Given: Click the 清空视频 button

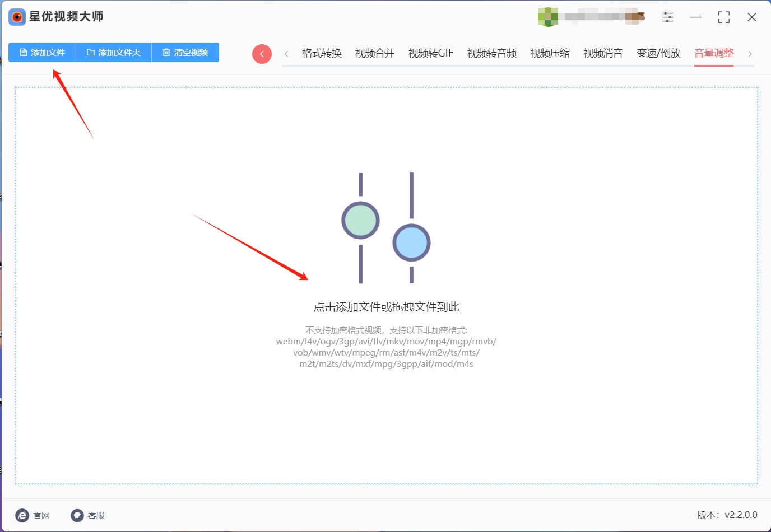Looking at the screenshot, I should (x=185, y=53).
